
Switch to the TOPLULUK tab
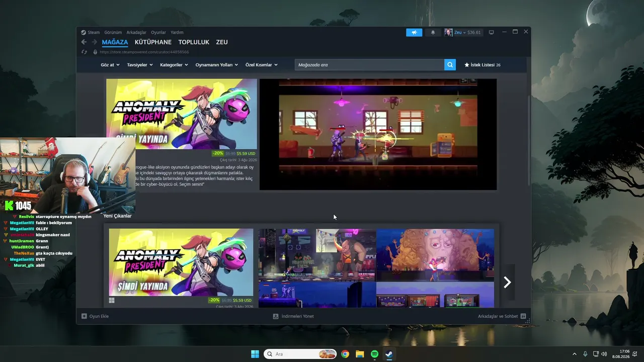pos(194,42)
